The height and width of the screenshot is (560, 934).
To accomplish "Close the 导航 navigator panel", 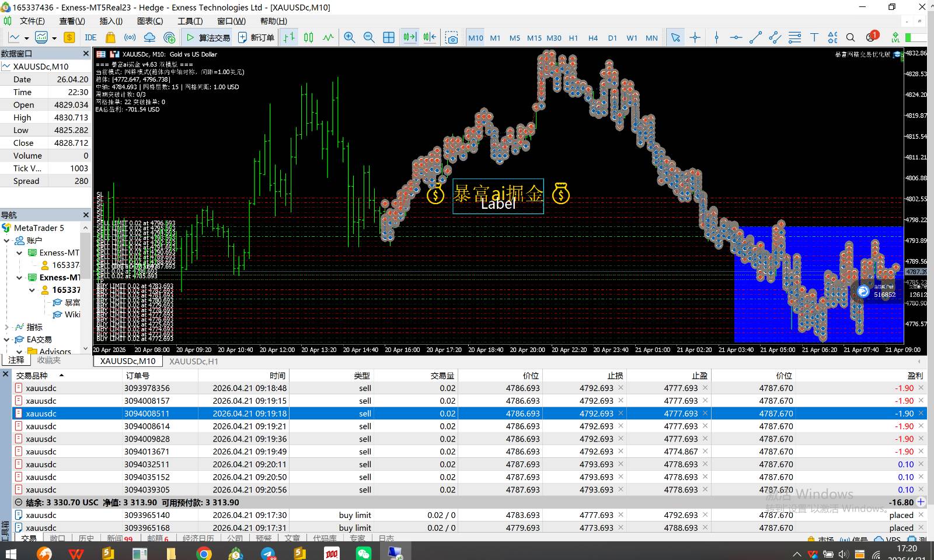I will pyautogui.click(x=86, y=215).
